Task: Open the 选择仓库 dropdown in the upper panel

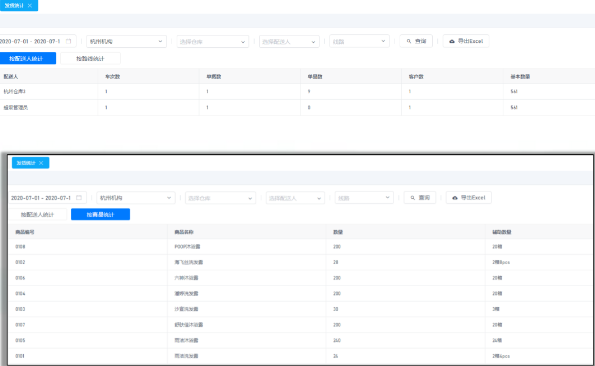Action: click(212, 41)
